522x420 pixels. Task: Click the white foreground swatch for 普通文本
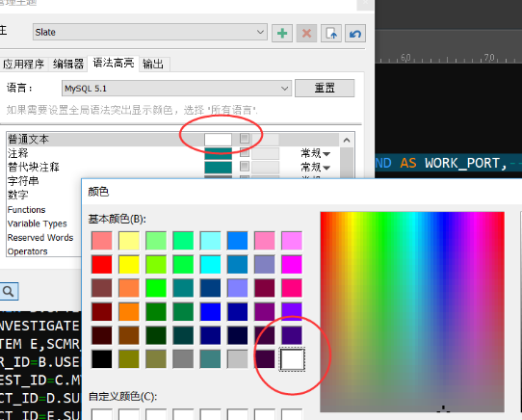coord(218,140)
